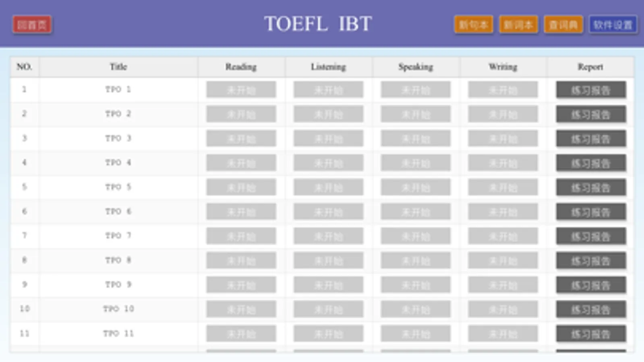Start TPO 6 Speaking section
The height and width of the screenshot is (362, 644).
tap(416, 212)
